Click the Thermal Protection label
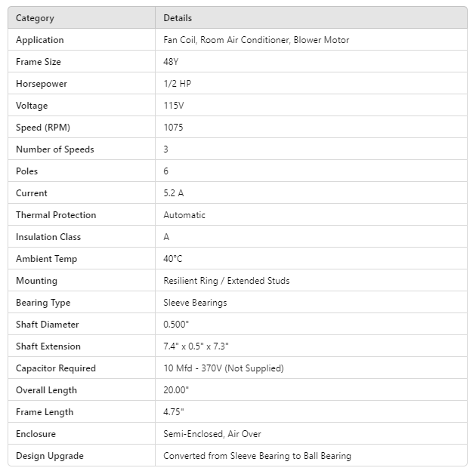The image size is (476, 471). click(56, 215)
